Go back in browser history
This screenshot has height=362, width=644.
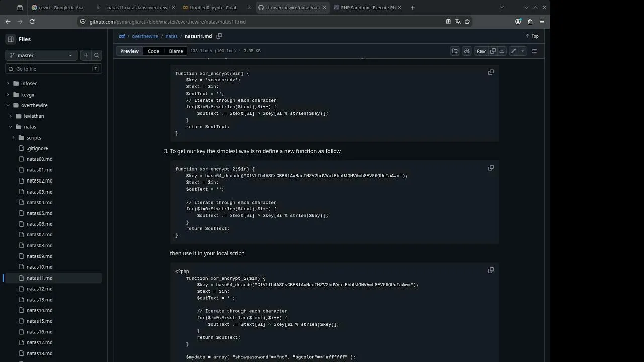pyautogui.click(x=8, y=22)
